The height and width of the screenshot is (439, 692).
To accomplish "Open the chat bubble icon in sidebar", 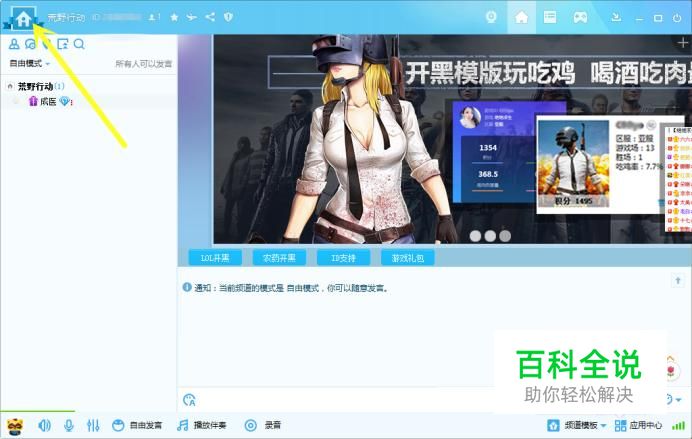I will point(30,44).
